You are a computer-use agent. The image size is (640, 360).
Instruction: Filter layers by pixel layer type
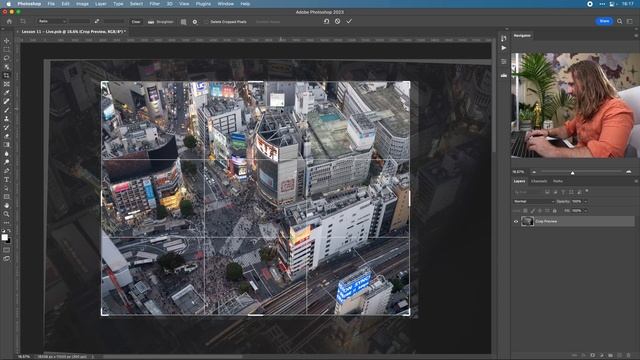pos(547,192)
